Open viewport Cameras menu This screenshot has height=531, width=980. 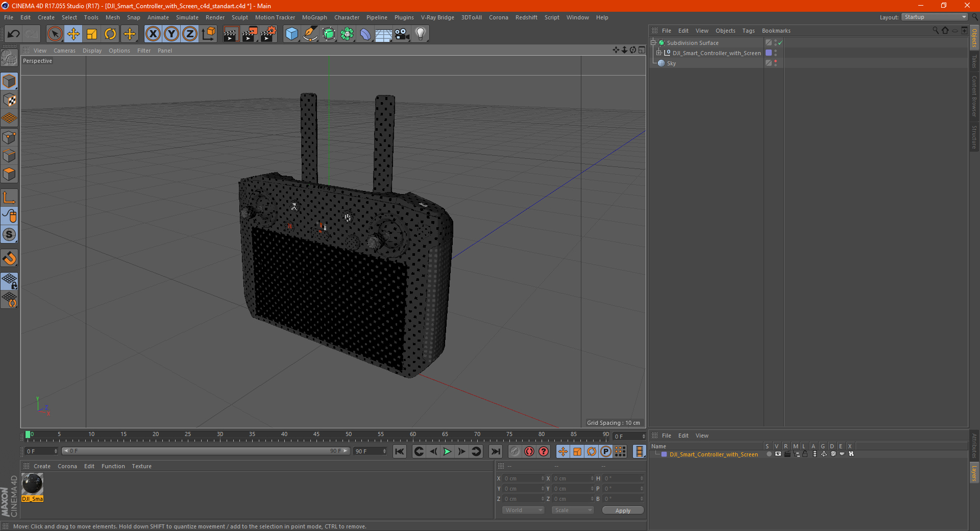pos(64,51)
